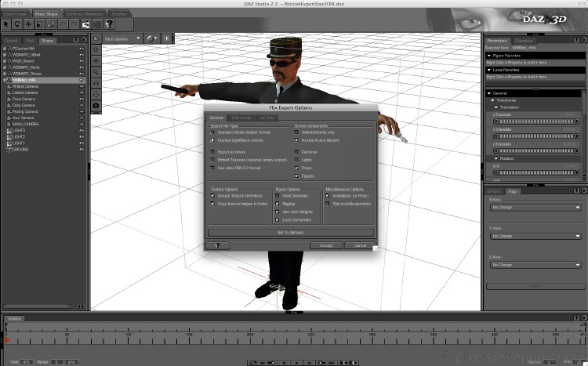Click the play button in timeline controls
This screenshot has height=366, width=588.
pos(296,363)
